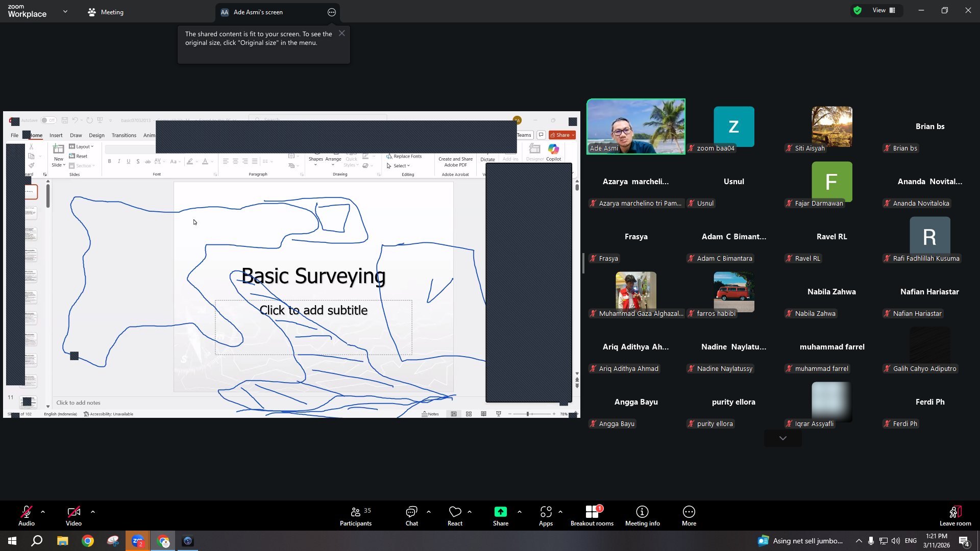Click the PowerPoint zoom slider
The width and height of the screenshot is (980, 551).
531,414
